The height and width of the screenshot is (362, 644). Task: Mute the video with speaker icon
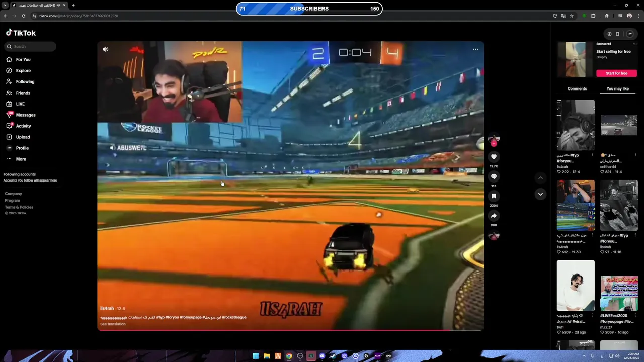[x=105, y=49]
